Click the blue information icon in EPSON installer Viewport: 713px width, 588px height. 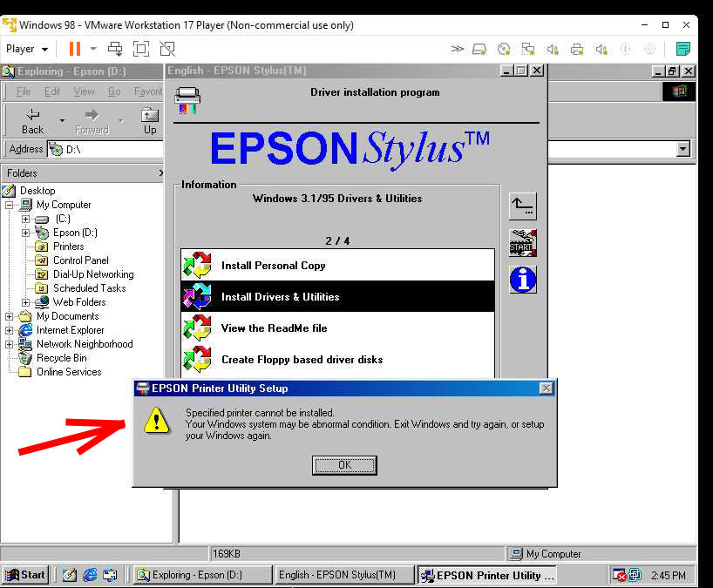click(x=522, y=280)
